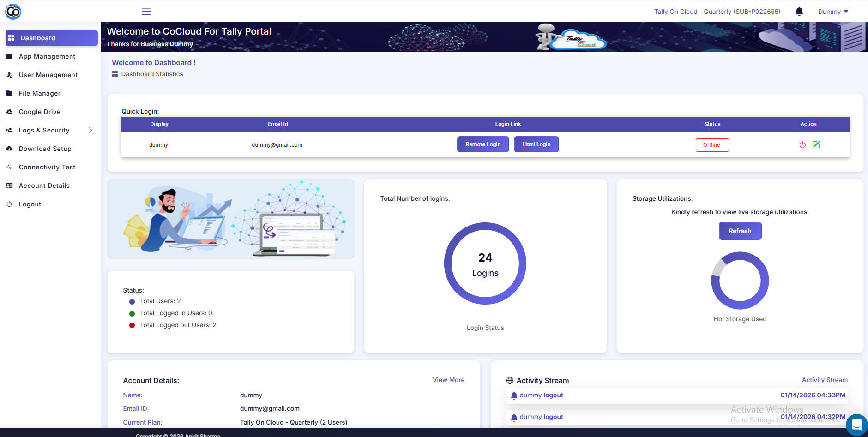Open File Manager
868x437 pixels.
[x=39, y=93]
